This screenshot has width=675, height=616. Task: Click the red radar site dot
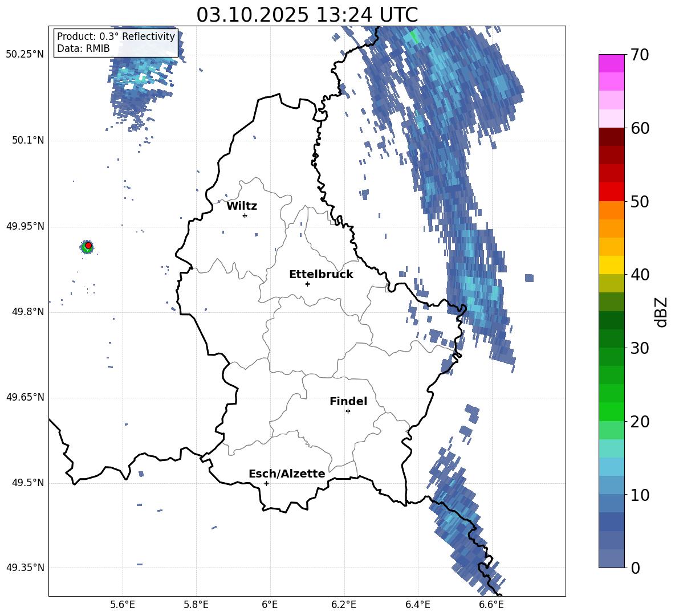(88, 246)
